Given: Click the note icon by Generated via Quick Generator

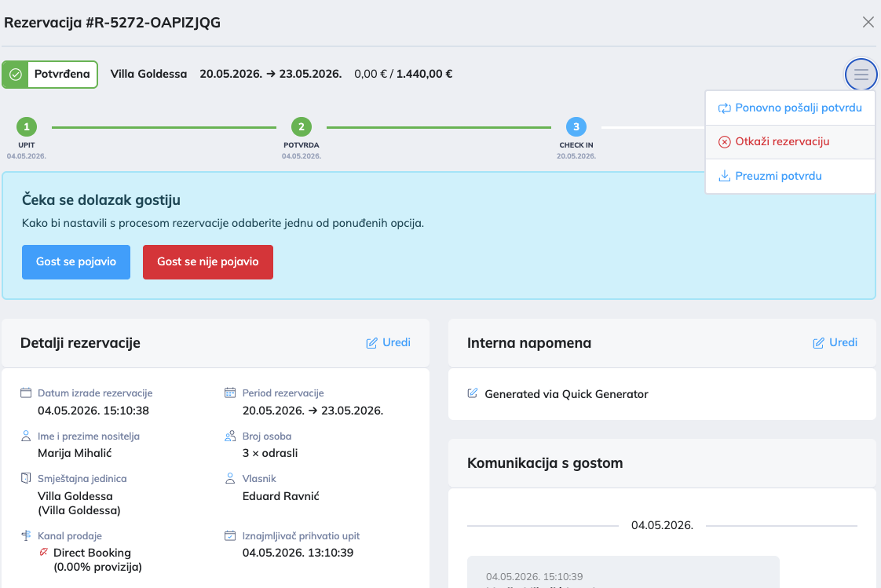Looking at the screenshot, I should (x=473, y=393).
